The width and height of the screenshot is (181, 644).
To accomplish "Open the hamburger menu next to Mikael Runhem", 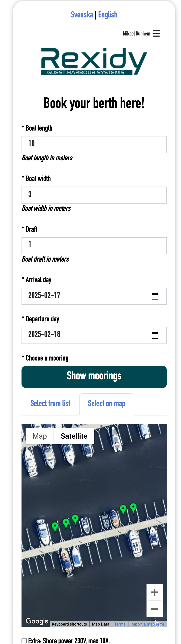I will click(156, 33).
